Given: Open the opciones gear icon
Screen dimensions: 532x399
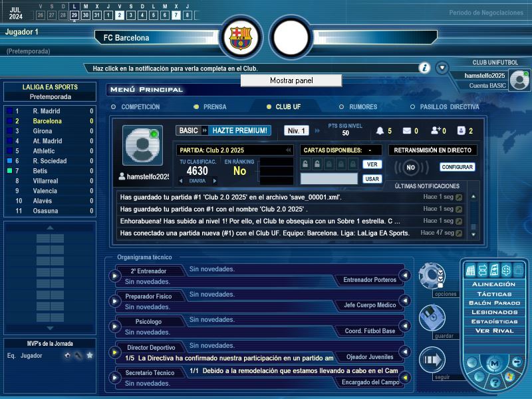Looking at the screenshot, I should pyautogui.click(x=431, y=275).
